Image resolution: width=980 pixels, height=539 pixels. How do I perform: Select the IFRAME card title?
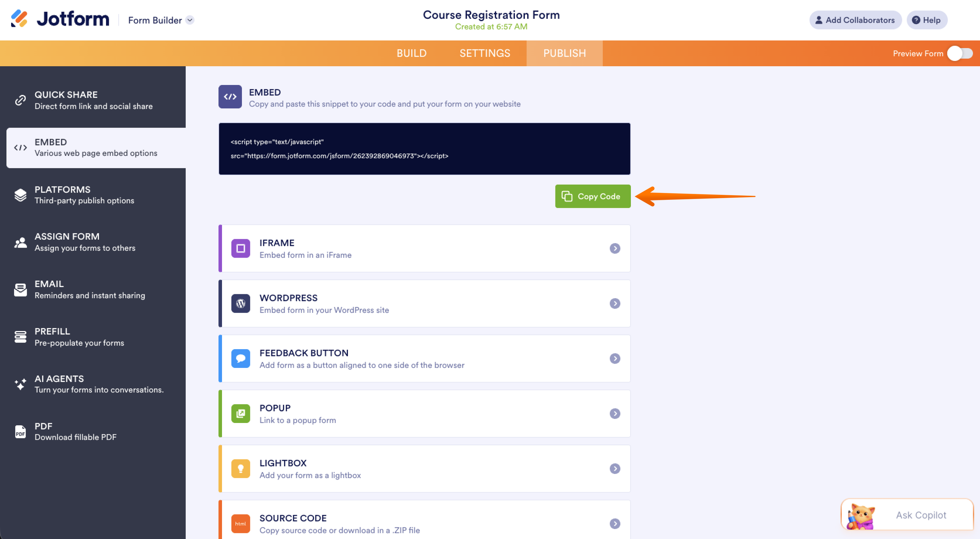click(x=277, y=243)
